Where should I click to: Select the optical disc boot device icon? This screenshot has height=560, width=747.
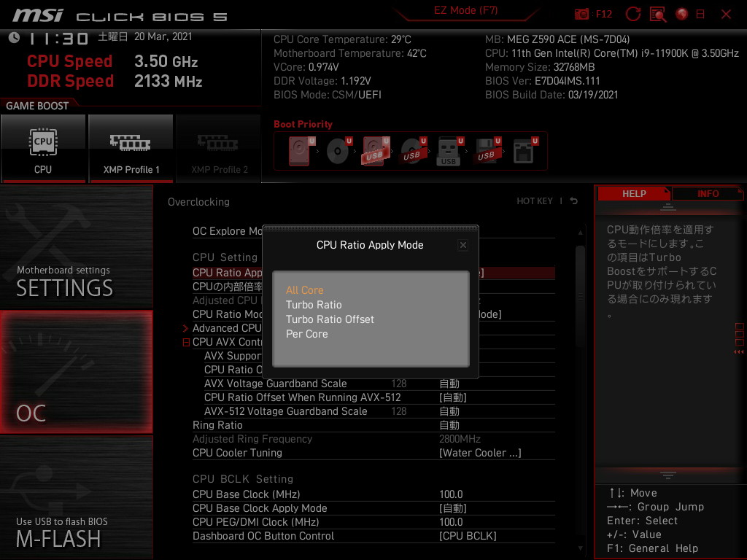coord(338,151)
